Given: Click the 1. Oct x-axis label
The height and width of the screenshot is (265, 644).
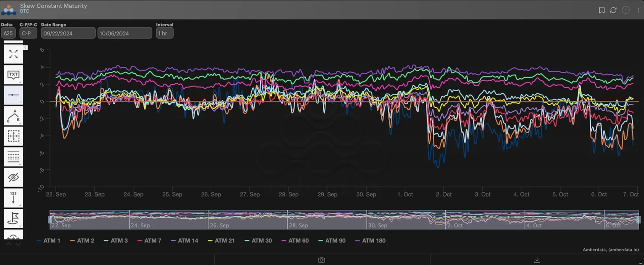Looking at the screenshot, I should pos(405,194).
